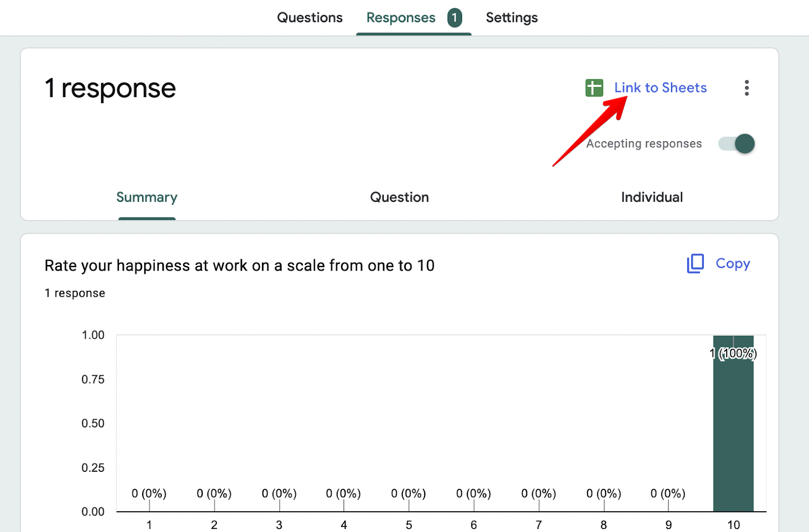Viewport: 809px width, 532px height.
Task: Click the green Google Sheets icon
Action: pos(594,87)
